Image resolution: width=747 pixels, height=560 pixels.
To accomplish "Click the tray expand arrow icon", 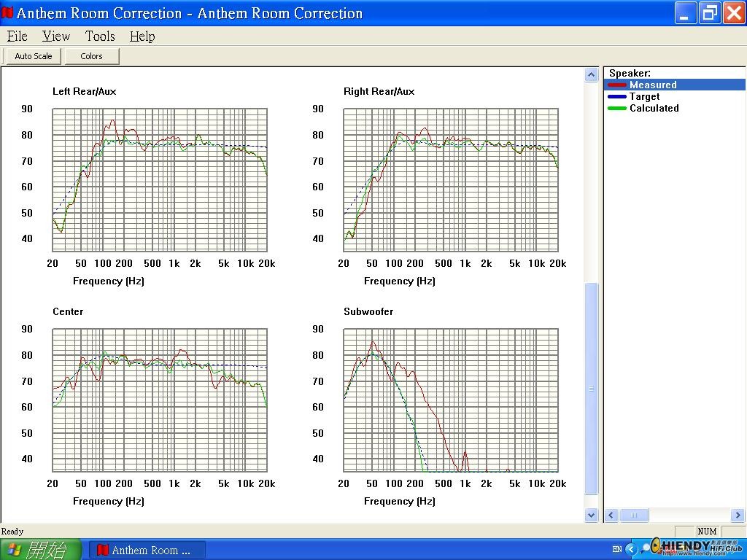I will [631, 549].
